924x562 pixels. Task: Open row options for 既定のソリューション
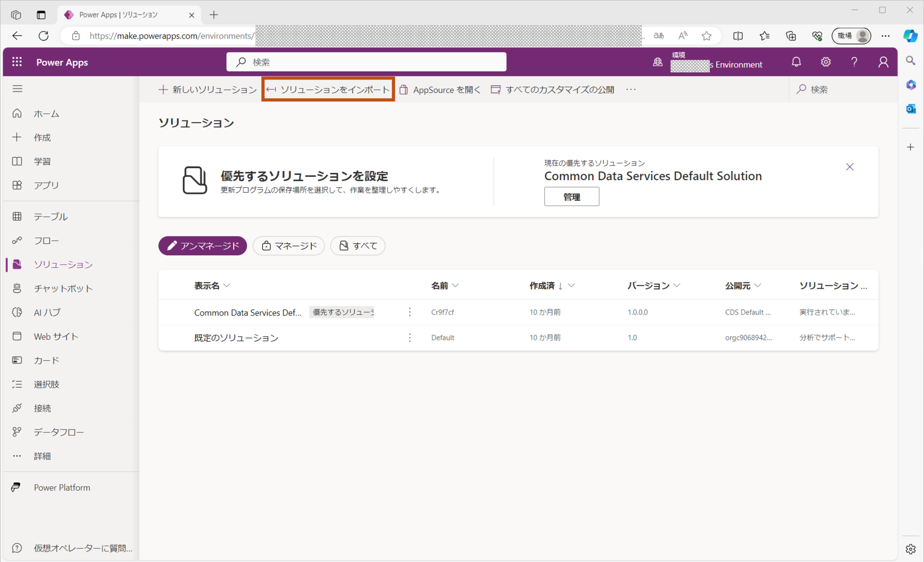tap(410, 338)
